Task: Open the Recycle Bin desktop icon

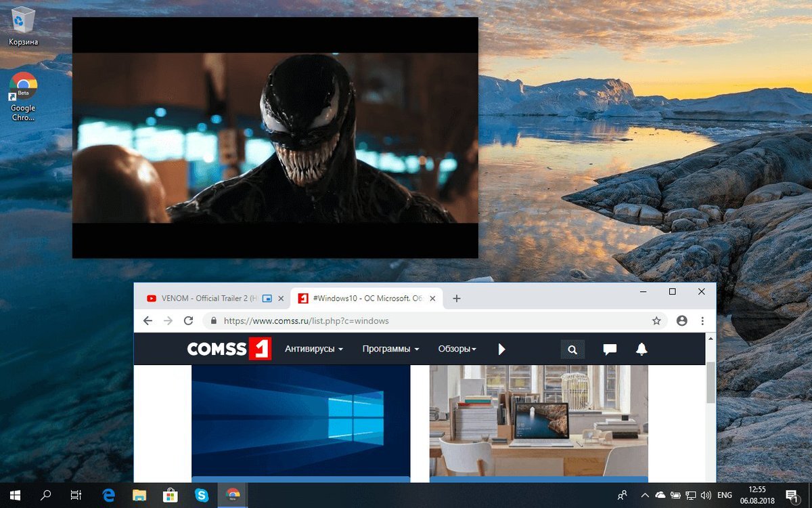Action: click(x=23, y=26)
